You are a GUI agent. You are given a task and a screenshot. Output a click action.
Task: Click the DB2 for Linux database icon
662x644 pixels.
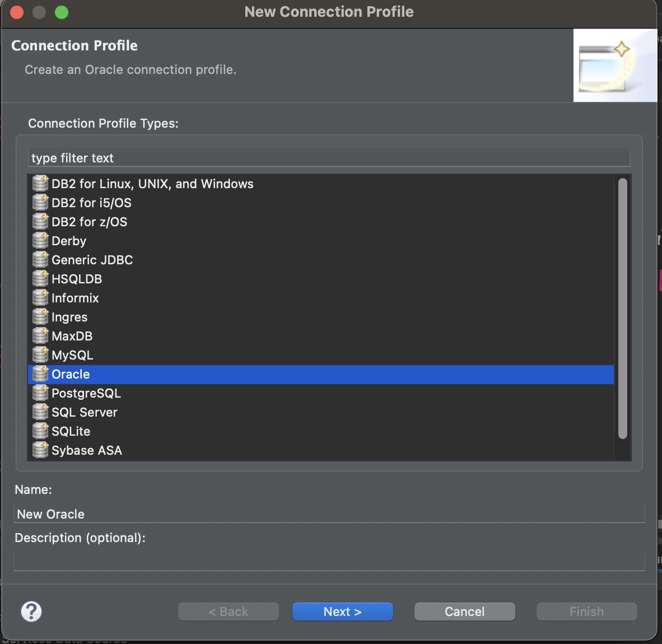coord(40,184)
